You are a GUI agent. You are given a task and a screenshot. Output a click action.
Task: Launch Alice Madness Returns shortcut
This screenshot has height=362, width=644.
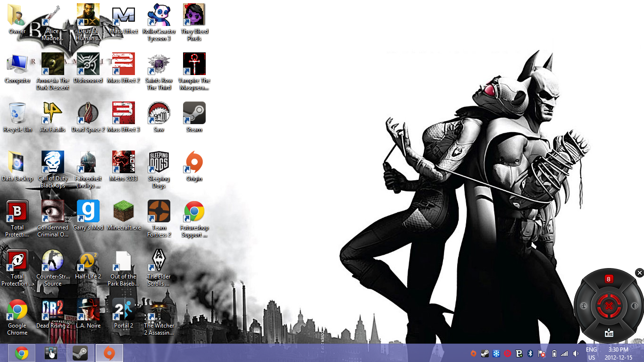tap(53, 23)
